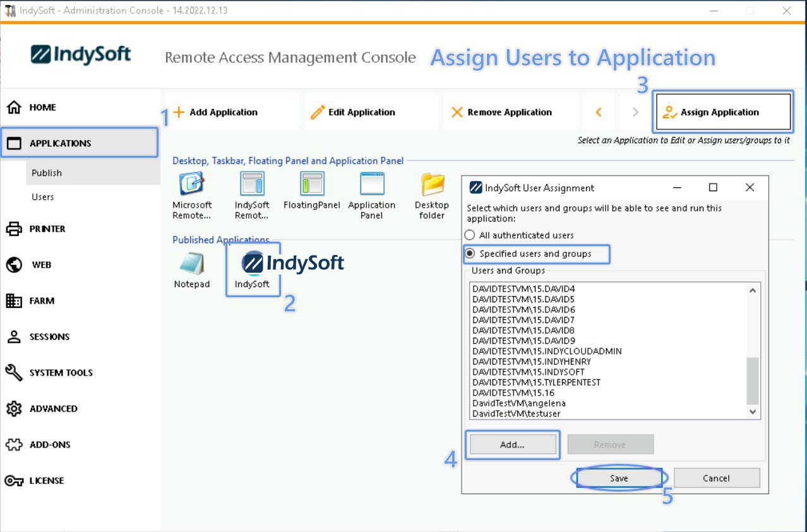Click the ADVANCED gear icon
This screenshot has width=807, height=532.
click(x=14, y=408)
